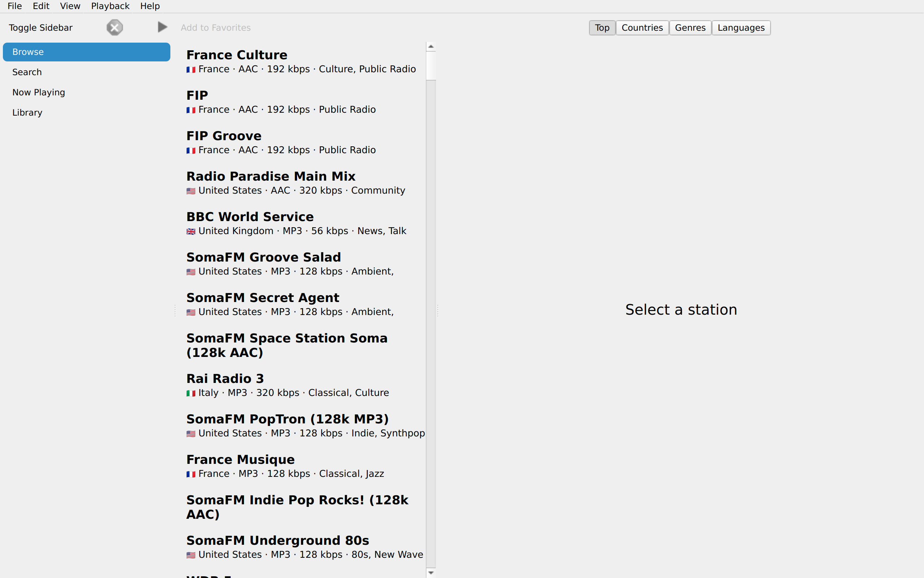The width and height of the screenshot is (924, 578).
Task: Select the FIP Groove station
Action: (x=304, y=143)
